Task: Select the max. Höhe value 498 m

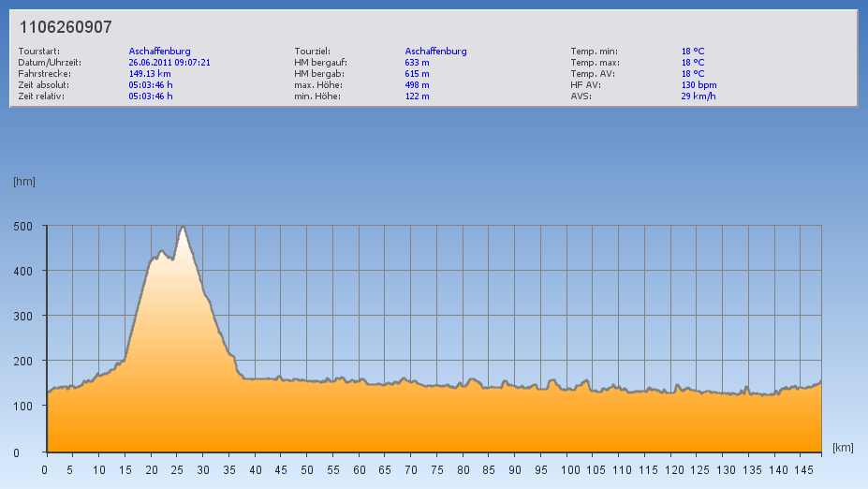Action: 417,85
